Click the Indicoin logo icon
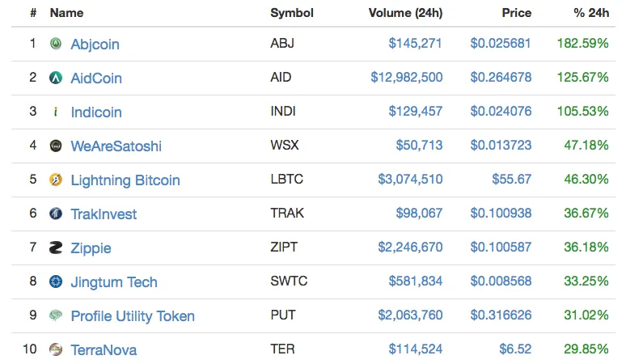This screenshot has height=364, width=626. (56, 112)
